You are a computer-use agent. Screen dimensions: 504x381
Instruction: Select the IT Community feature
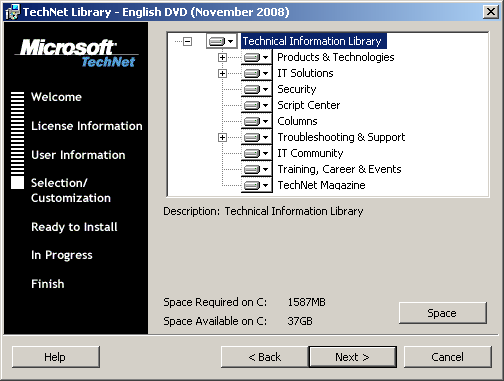310,153
